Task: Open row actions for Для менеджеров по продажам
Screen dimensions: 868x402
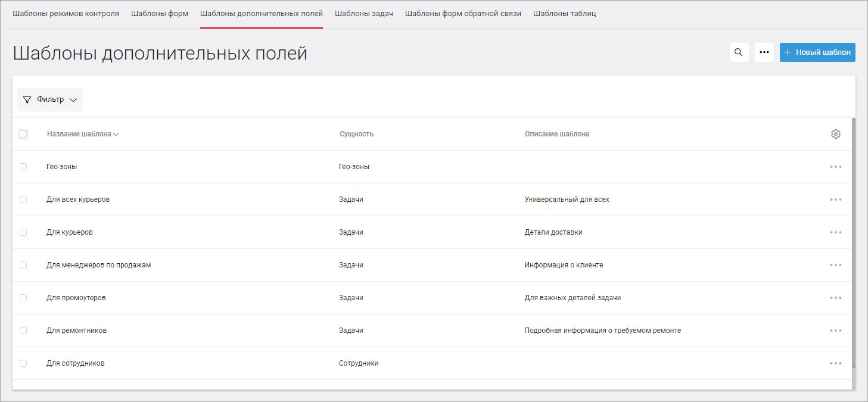Action: pos(835,264)
